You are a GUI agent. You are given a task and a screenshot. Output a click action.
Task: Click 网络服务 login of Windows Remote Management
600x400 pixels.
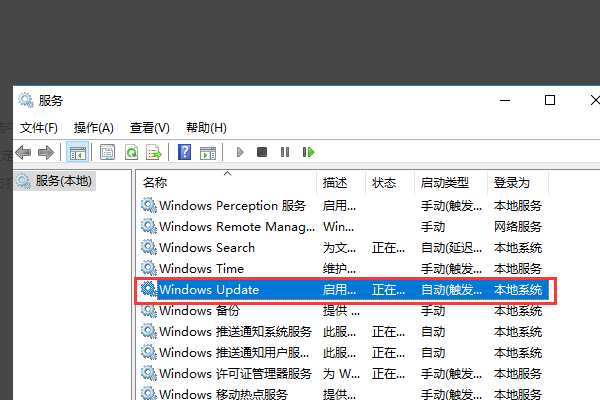(518, 227)
